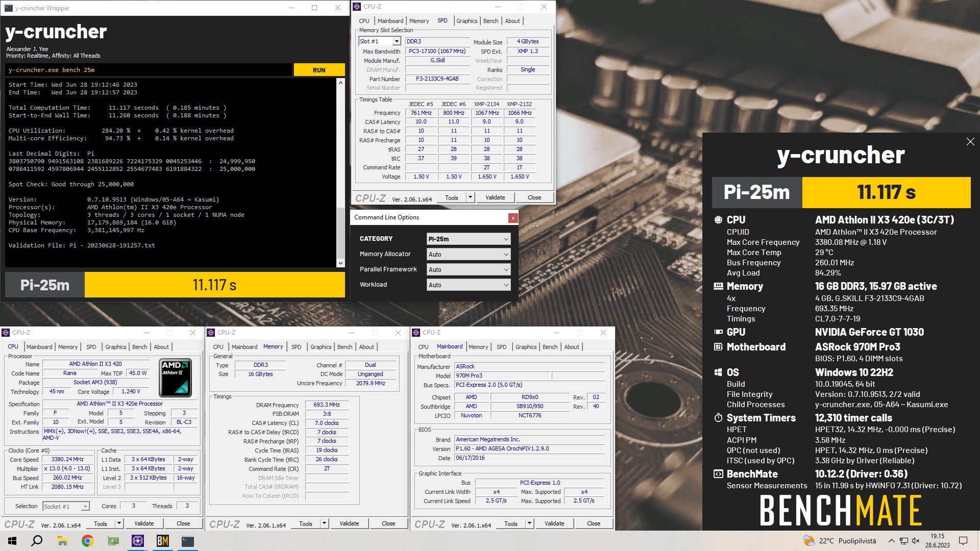Open the notification center icon

[963, 541]
